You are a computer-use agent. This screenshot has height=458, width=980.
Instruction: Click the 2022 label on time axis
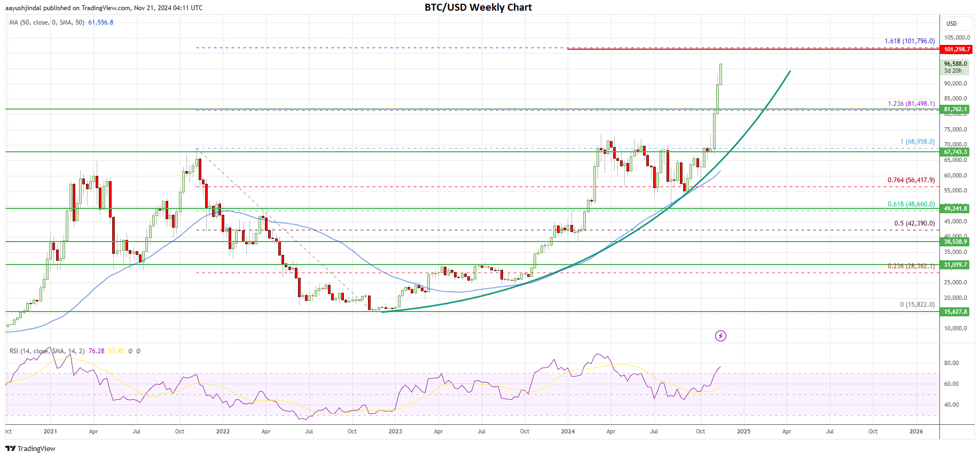pyautogui.click(x=223, y=431)
